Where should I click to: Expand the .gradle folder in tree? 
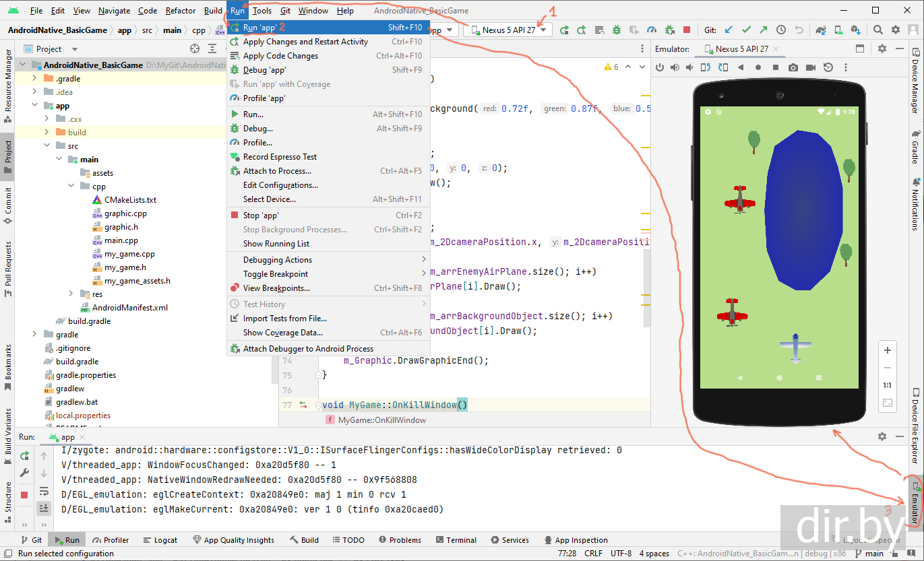34,79
